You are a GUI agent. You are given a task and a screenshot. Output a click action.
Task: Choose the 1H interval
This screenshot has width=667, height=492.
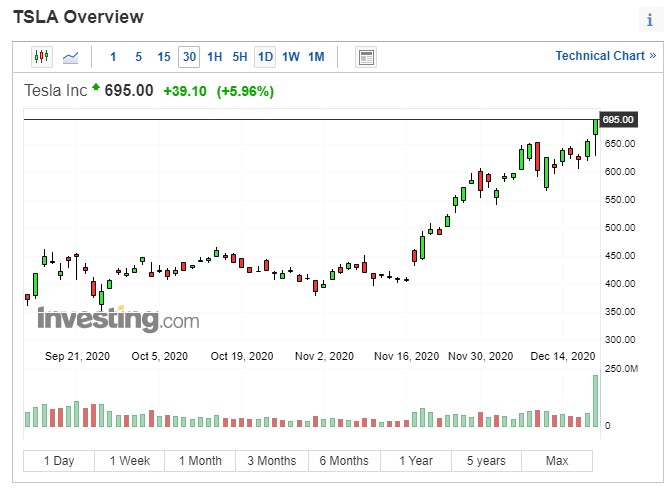click(x=214, y=57)
